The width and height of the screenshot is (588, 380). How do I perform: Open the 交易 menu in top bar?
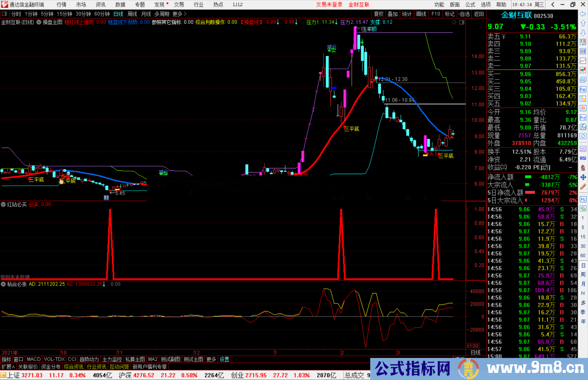[179, 4]
